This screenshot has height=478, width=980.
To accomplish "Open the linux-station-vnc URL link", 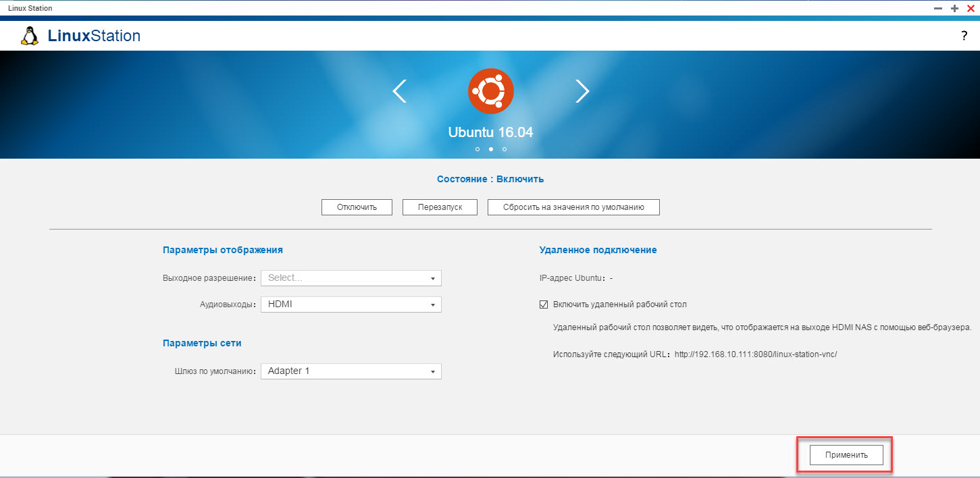I will click(756, 354).
